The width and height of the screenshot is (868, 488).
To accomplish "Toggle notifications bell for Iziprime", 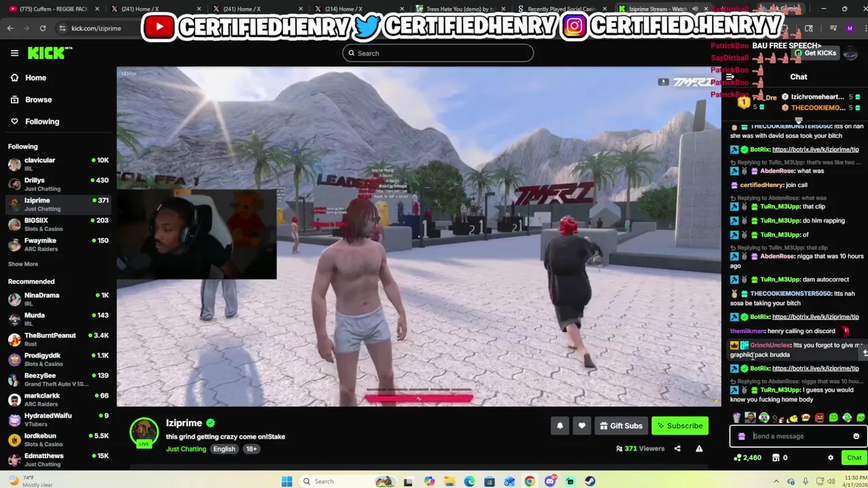I will [x=559, y=426].
